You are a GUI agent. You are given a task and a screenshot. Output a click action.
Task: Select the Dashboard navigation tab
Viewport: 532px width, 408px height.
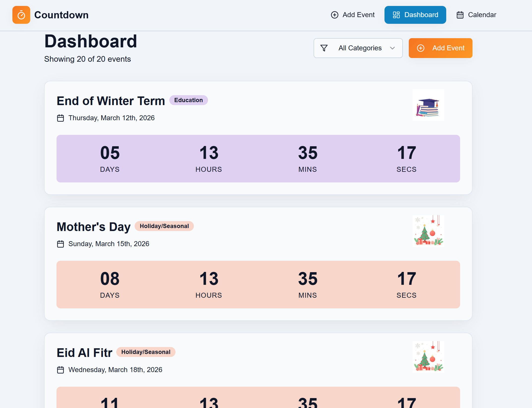(415, 15)
